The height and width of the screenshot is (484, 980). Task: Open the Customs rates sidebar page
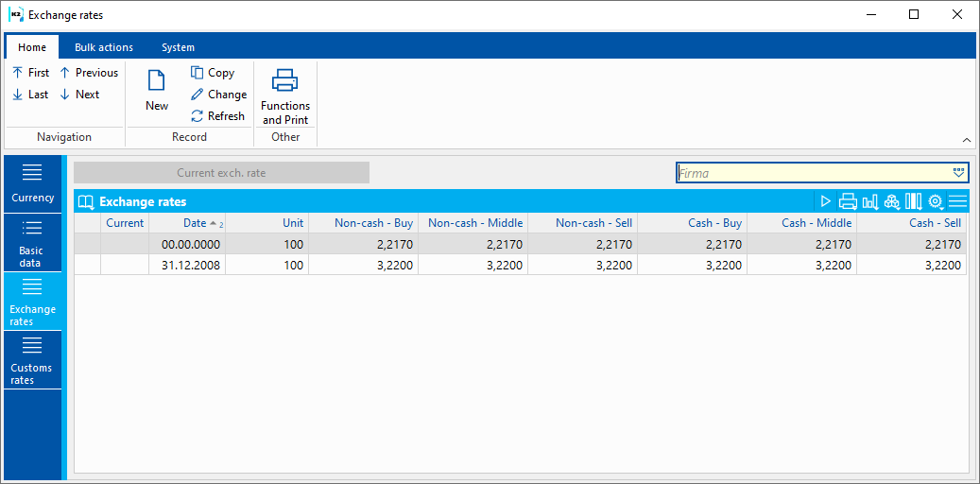point(32,360)
